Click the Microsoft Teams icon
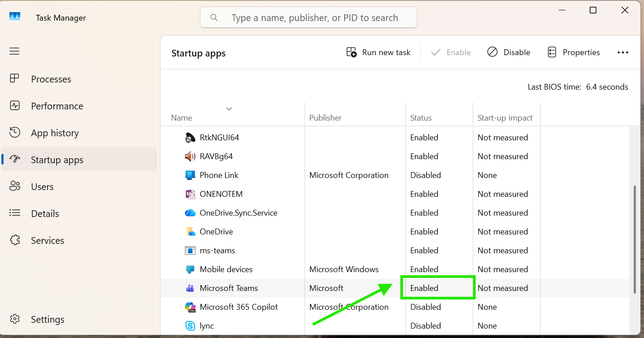The height and width of the screenshot is (338, 644). coord(190,288)
